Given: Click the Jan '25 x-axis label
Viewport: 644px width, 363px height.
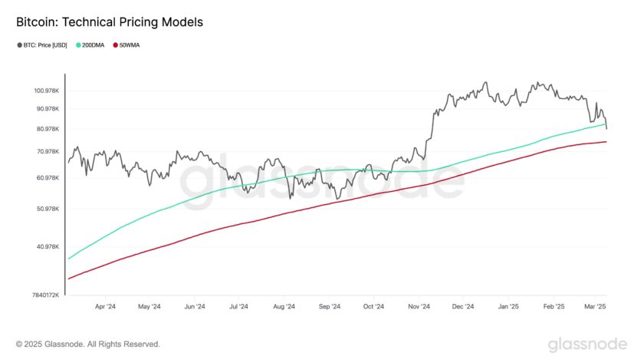Looking at the screenshot, I should [508, 307].
